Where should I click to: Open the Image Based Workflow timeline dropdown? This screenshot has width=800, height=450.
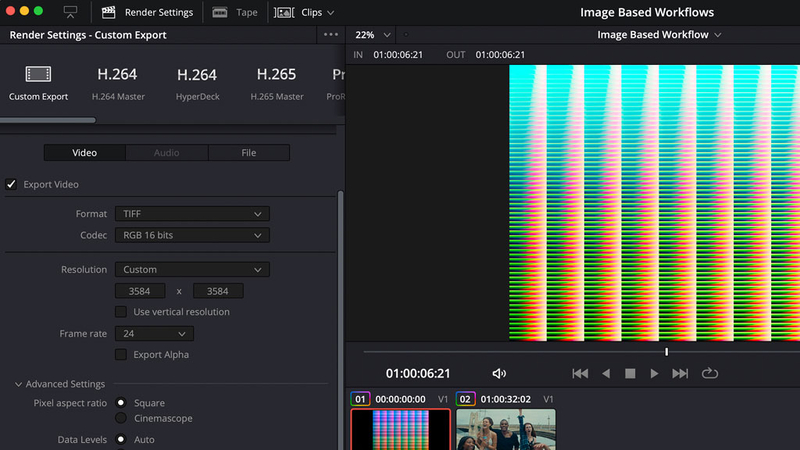[659, 35]
